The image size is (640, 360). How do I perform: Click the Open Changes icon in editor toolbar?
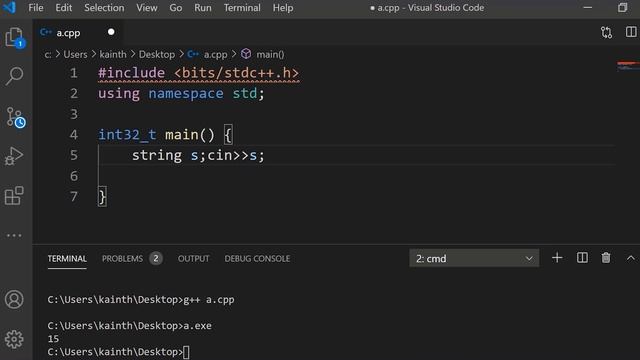point(607,32)
